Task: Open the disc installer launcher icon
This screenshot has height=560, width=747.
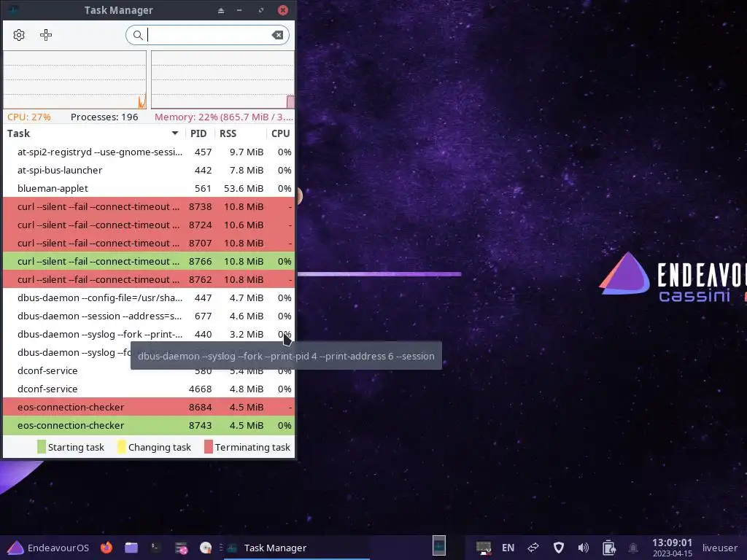Action: (x=206, y=548)
